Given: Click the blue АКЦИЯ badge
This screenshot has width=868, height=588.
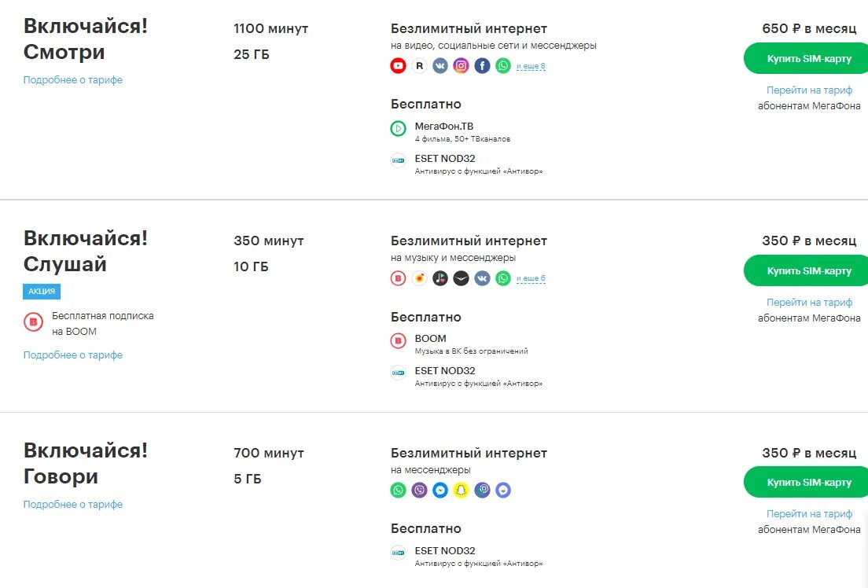Looking at the screenshot, I should tap(42, 292).
